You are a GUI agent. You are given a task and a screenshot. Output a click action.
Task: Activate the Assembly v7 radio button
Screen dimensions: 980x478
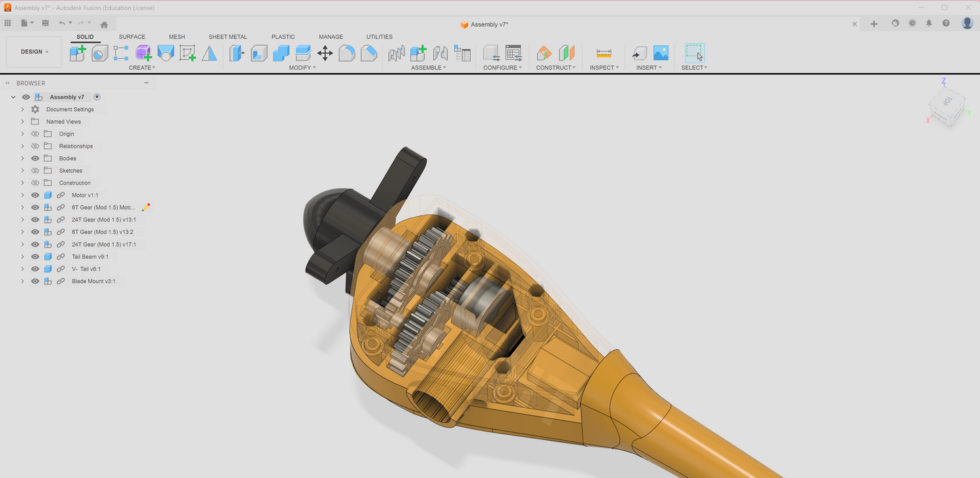(x=97, y=97)
